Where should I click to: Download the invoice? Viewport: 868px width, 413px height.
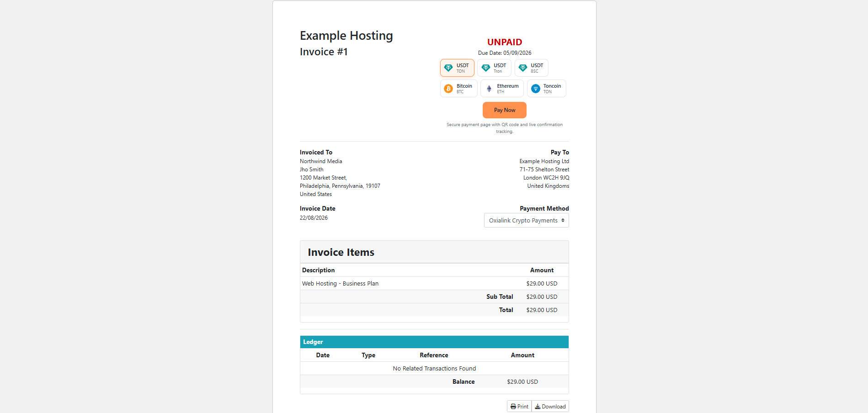[550, 407]
